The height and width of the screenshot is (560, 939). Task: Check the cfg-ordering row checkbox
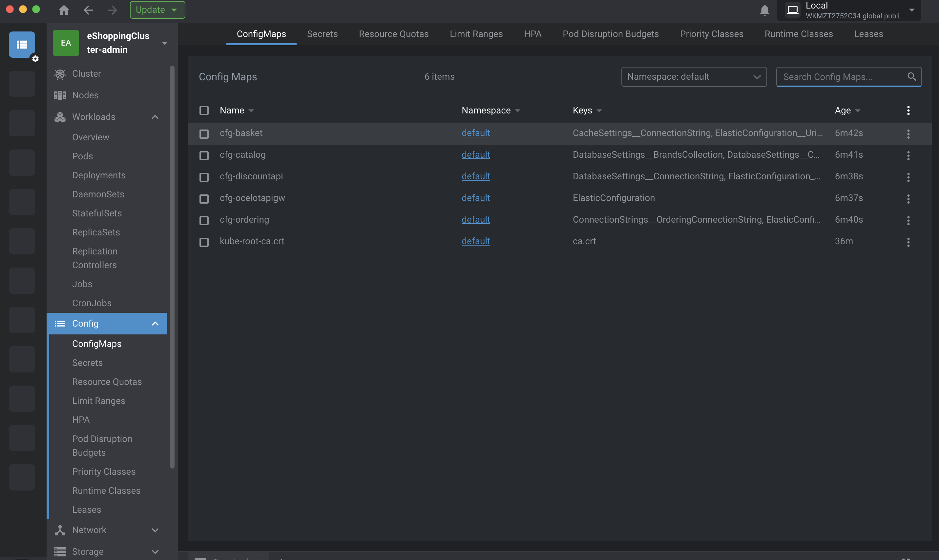204,220
